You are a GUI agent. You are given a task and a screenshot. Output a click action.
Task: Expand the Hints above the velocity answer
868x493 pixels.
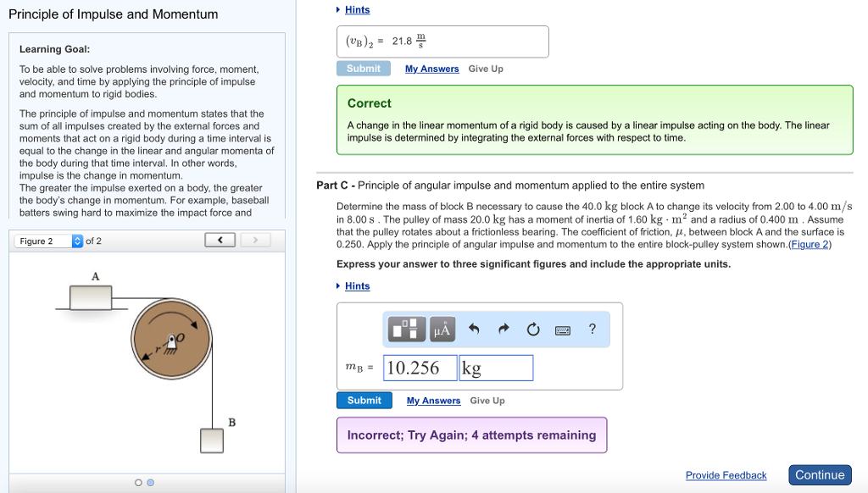tap(356, 9)
